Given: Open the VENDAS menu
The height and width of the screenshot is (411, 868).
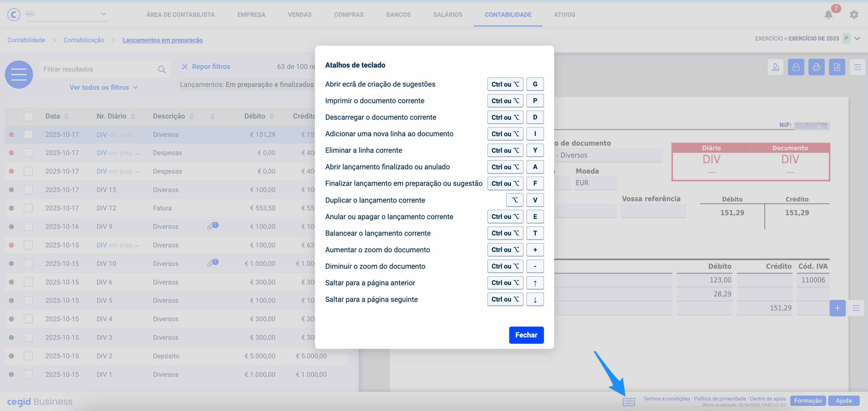Looking at the screenshot, I should point(299,15).
